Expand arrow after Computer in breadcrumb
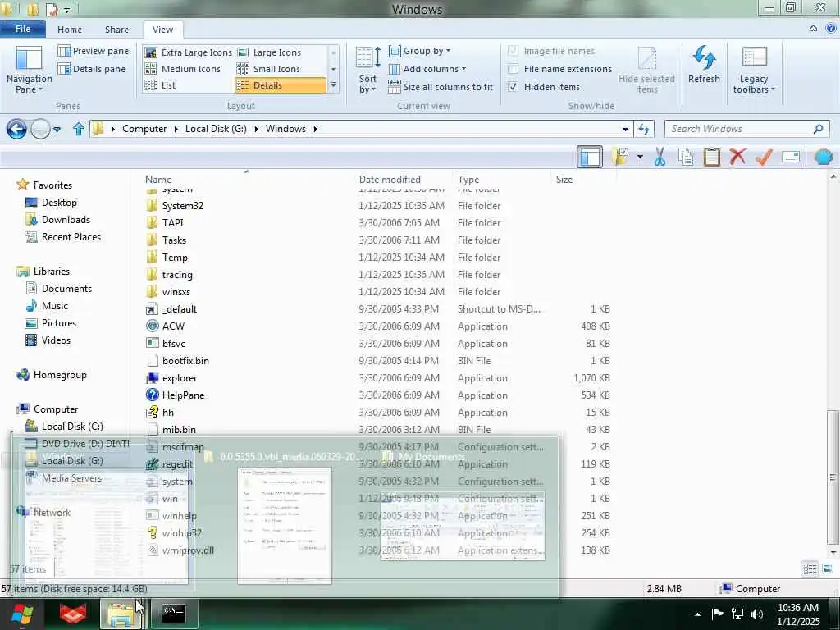The image size is (840, 630). [x=176, y=129]
